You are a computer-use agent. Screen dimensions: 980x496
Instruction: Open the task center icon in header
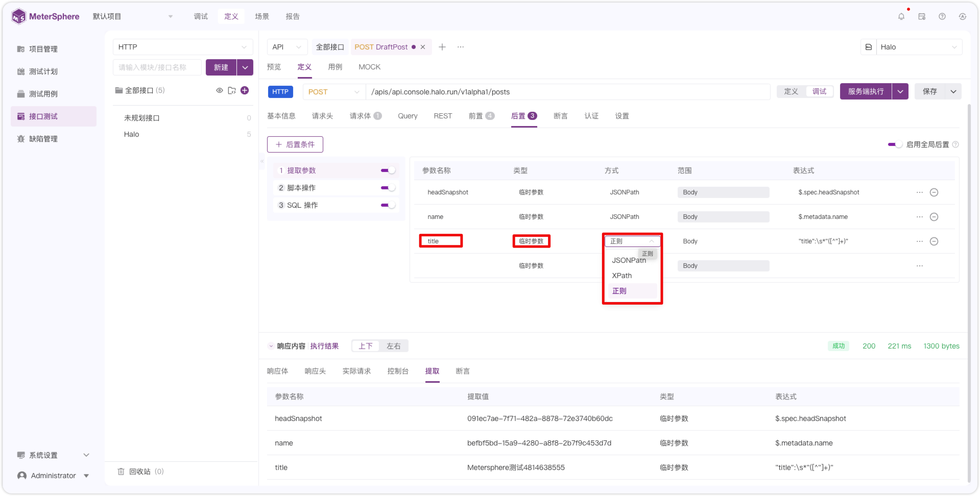(x=922, y=16)
